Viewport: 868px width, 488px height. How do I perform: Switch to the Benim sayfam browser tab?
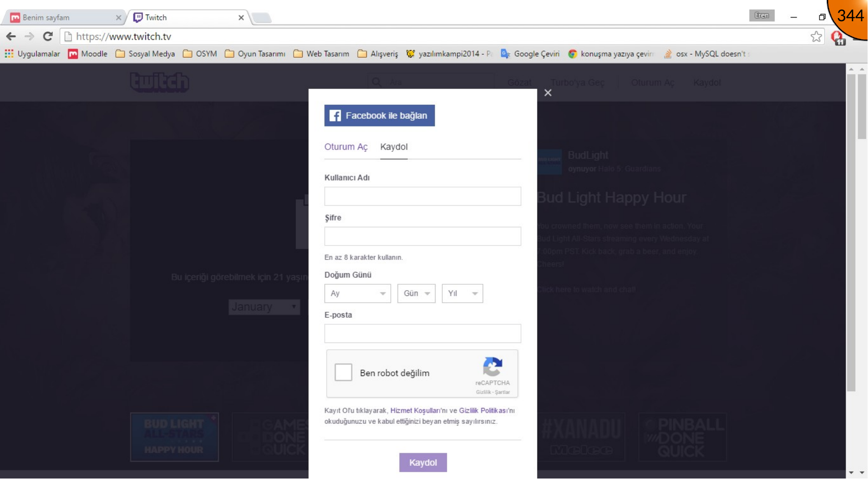(x=63, y=18)
